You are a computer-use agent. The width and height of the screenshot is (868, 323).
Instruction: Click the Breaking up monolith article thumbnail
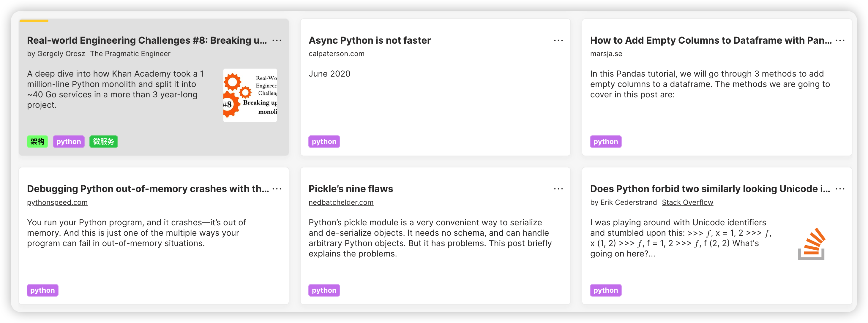tap(250, 95)
